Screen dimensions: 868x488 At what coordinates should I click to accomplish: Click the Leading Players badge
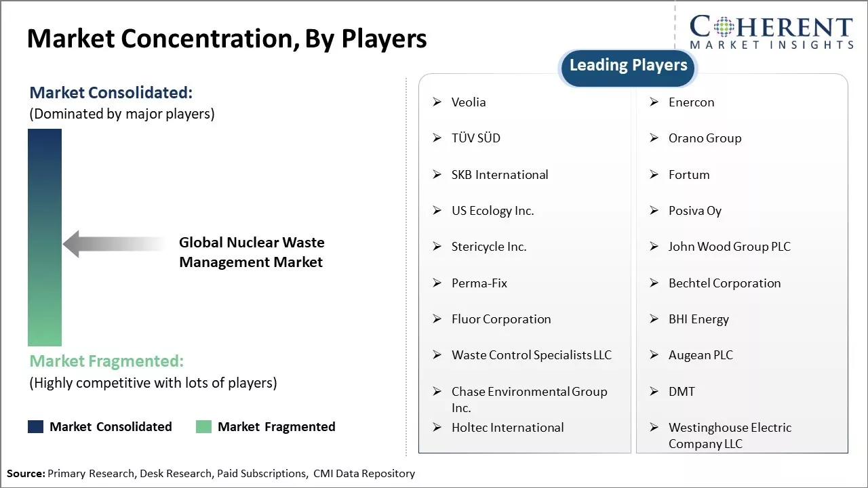coord(628,66)
